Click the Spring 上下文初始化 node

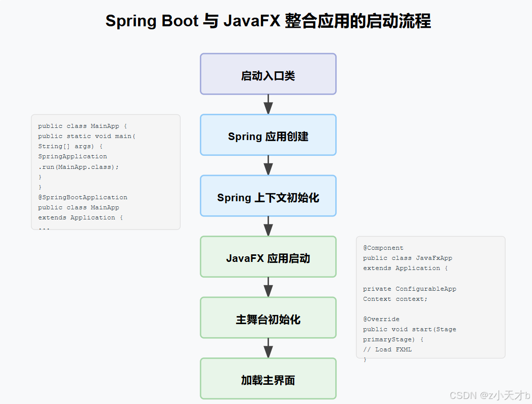268,196
